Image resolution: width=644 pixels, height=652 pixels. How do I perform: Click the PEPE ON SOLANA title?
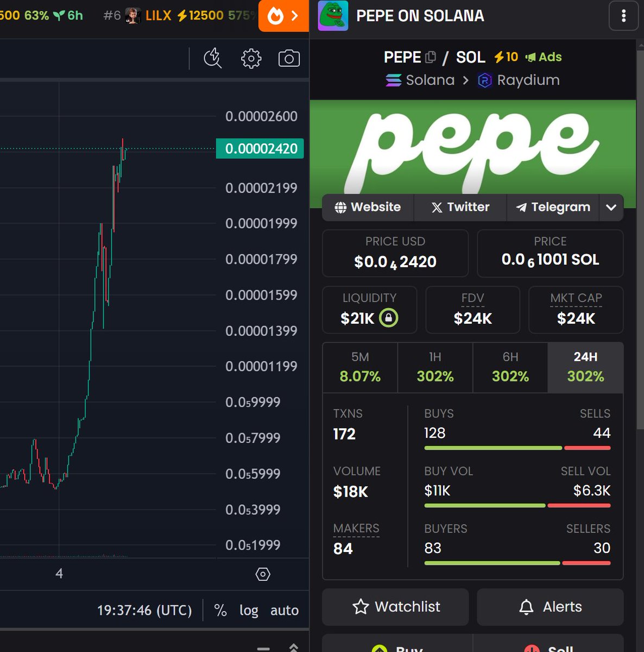pos(420,16)
